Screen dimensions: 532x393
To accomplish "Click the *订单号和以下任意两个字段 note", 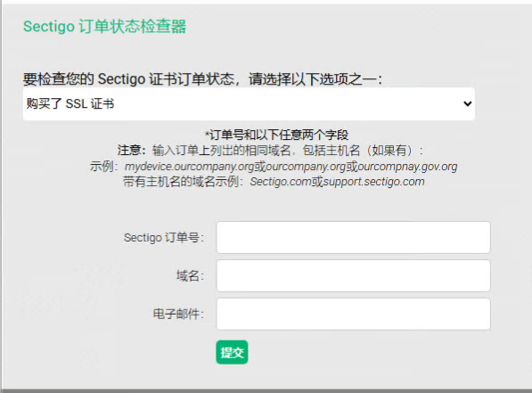I will 276,135.
